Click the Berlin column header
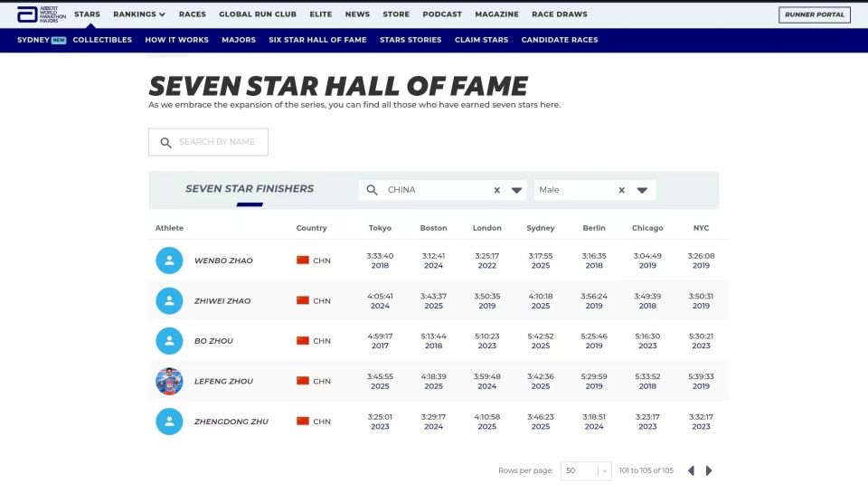This screenshot has height=503, width=868. [x=594, y=228]
